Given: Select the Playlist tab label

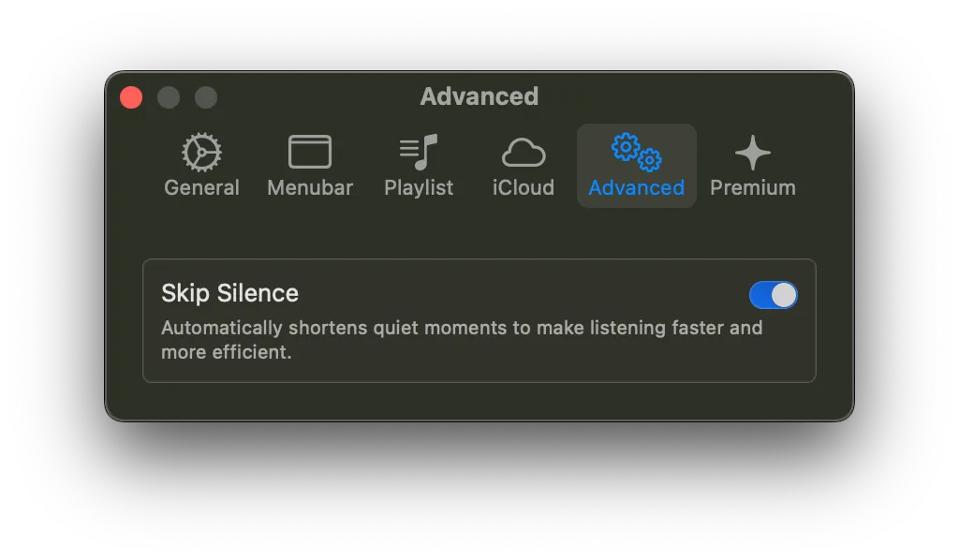Looking at the screenshot, I should tap(418, 187).
